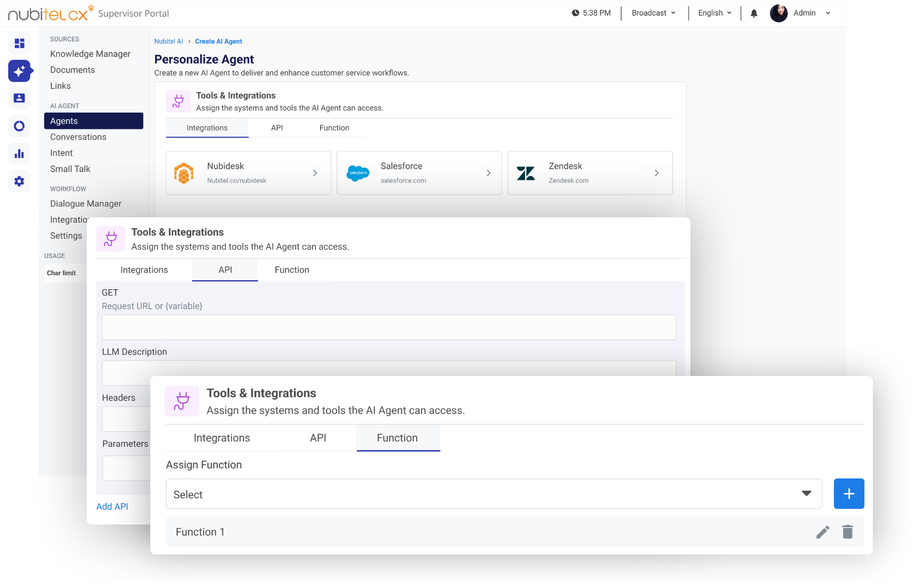The width and height of the screenshot is (913, 588).
Task: Expand the Nubidesk integration chevron
Action: tap(315, 173)
